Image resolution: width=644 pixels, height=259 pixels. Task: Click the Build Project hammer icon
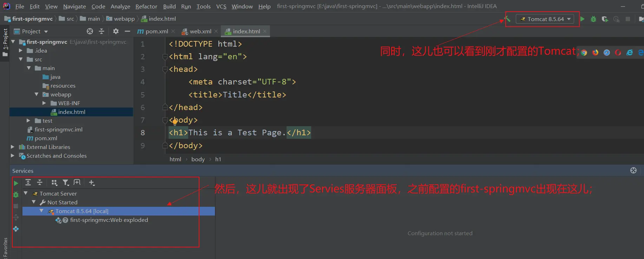[x=507, y=19]
